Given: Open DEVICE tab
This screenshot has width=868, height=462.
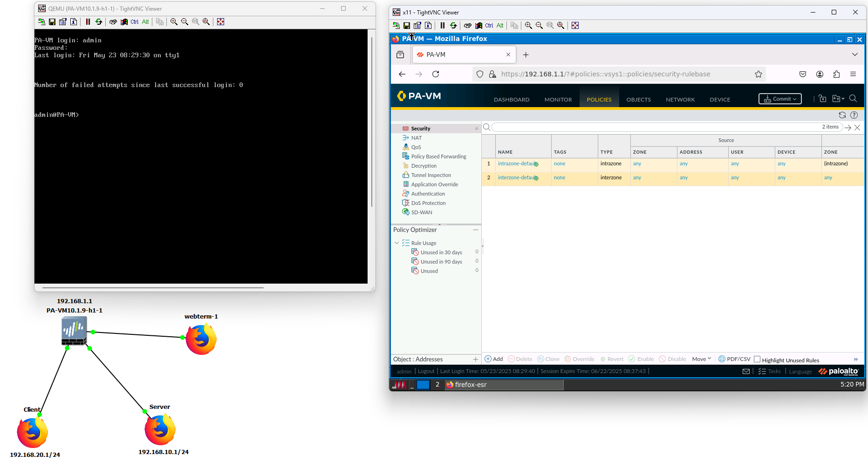Looking at the screenshot, I should coord(720,100).
